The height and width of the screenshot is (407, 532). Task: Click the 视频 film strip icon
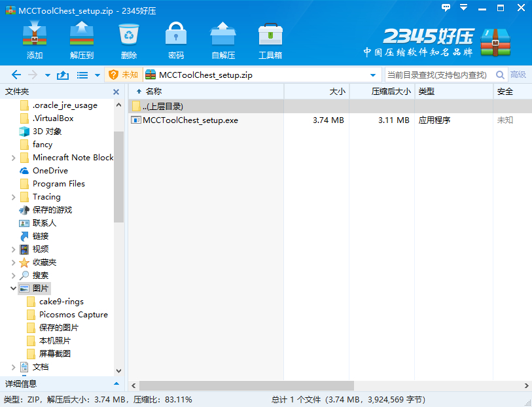[x=24, y=249]
